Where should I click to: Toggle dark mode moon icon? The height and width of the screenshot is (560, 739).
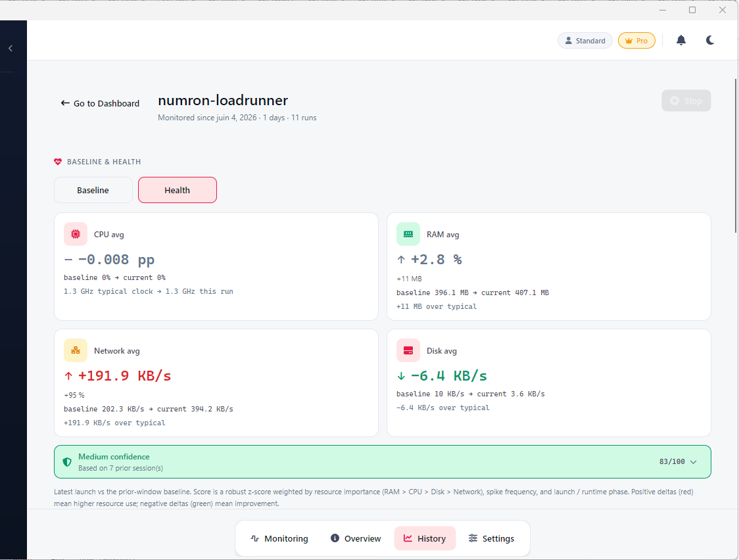pyautogui.click(x=710, y=41)
